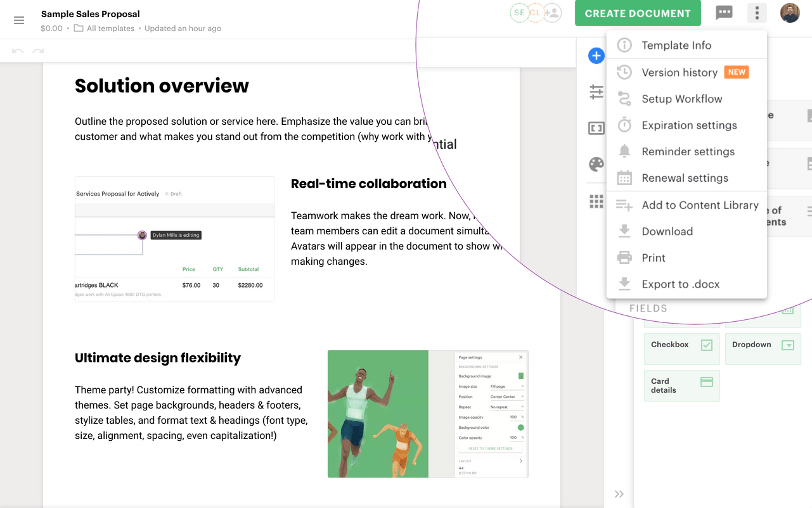Open the palette design theme icon

pyautogui.click(x=596, y=165)
